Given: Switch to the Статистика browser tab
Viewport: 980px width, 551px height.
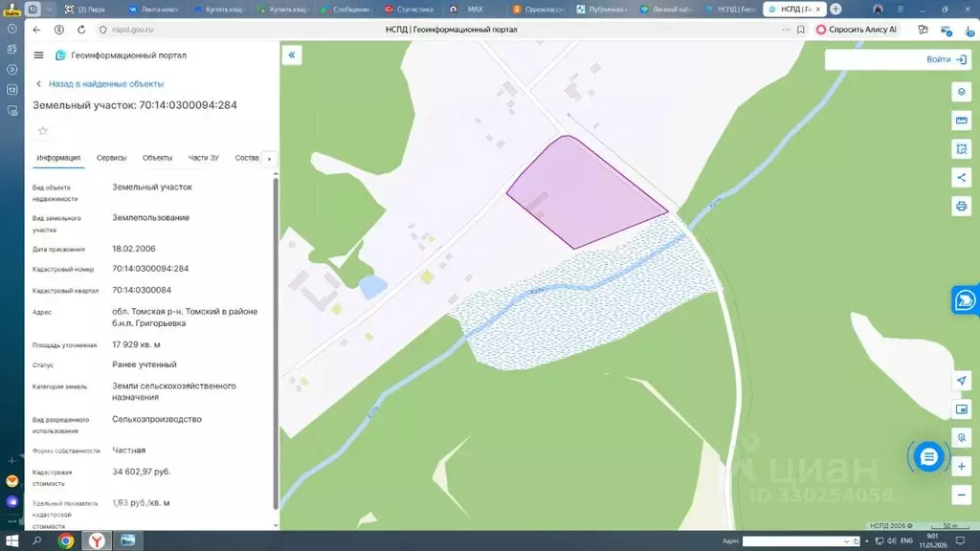Looking at the screenshot, I should (x=410, y=9).
